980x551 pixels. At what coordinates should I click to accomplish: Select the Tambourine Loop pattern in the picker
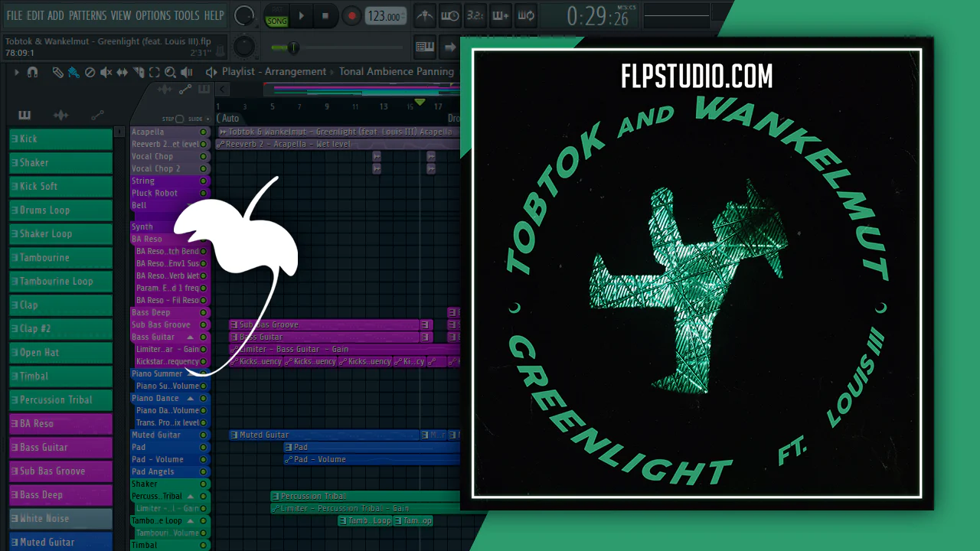pos(60,282)
